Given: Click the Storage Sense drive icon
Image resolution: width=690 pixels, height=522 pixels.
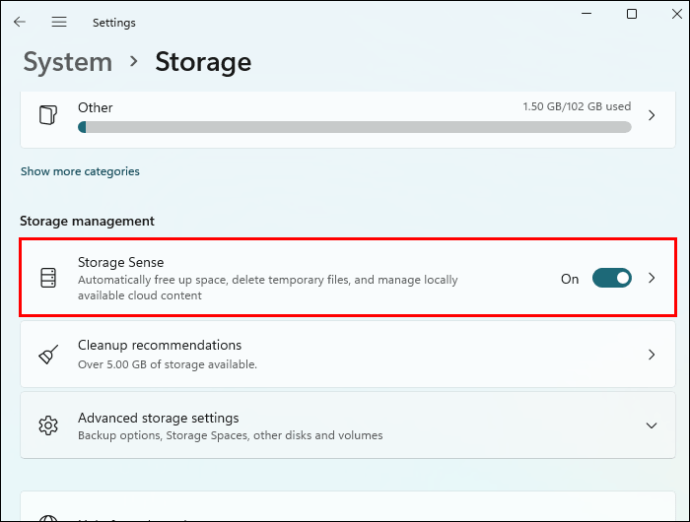Looking at the screenshot, I should (x=48, y=278).
